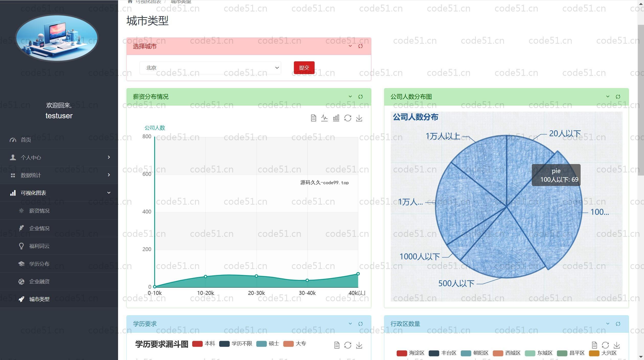Click the lightbulb icon beside 福利词云
The image size is (644, 360).
click(x=21, y=246)
